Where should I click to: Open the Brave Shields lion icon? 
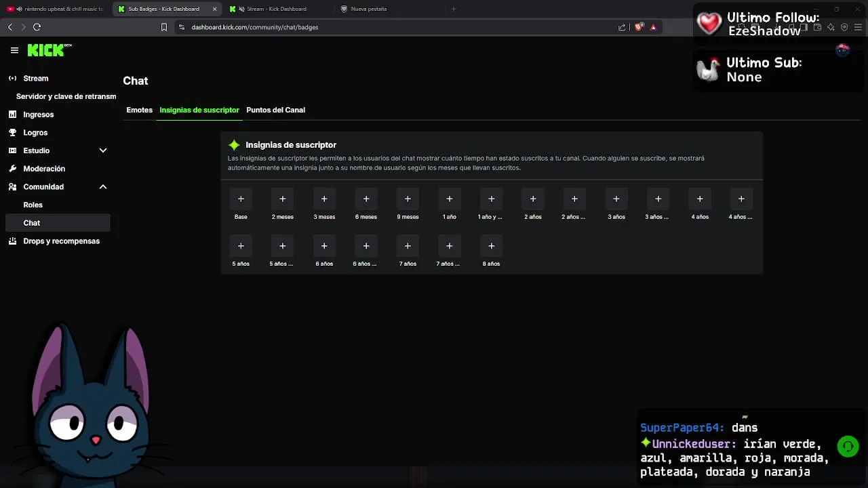click(638, 27)
